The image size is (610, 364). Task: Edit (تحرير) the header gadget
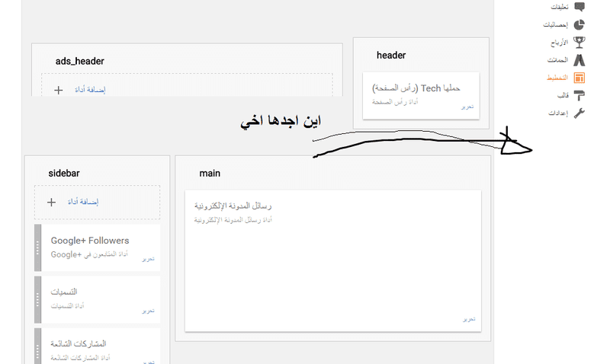click(x=467, y=107)
